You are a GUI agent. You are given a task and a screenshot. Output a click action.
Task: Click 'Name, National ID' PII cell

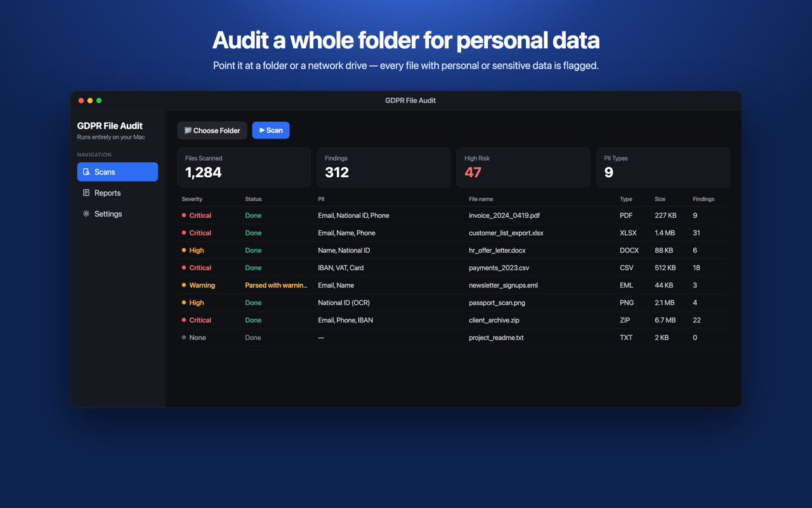(x=344, y=250)
